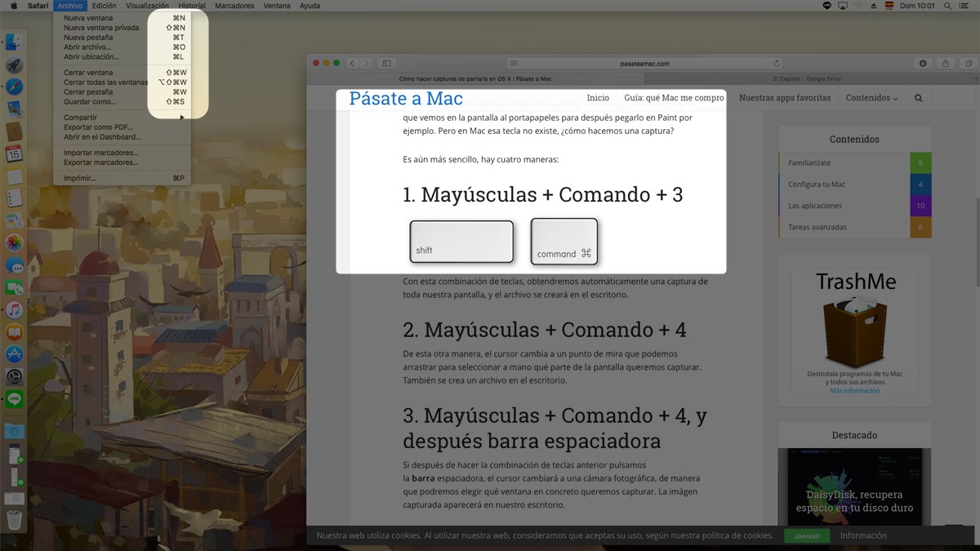Accept cookies with ¡Genial! button

[807, 536]
